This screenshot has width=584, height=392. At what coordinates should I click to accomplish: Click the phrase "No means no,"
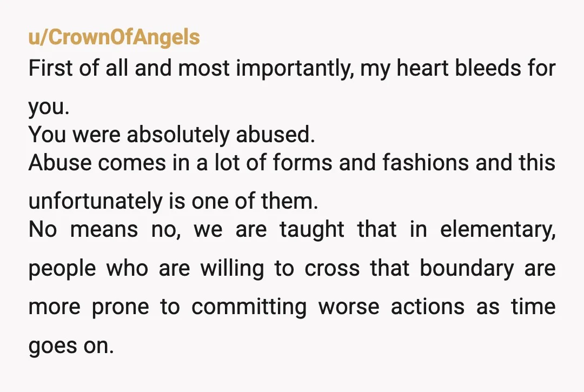click(x=105, y=230)
